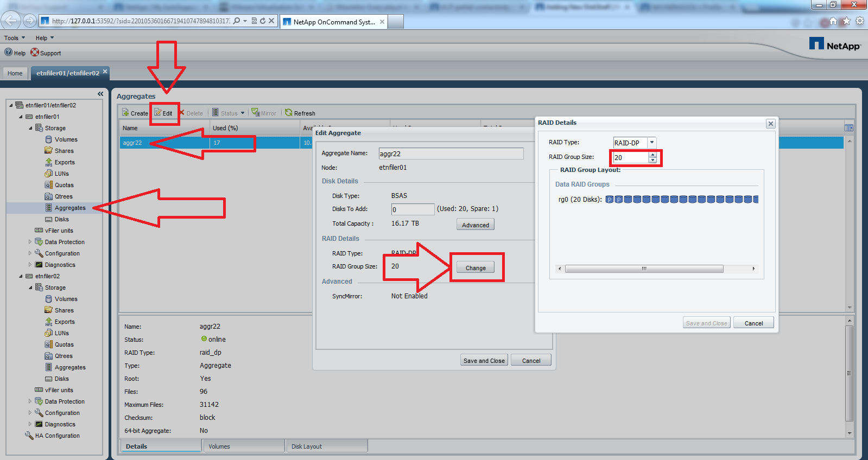Click the browser home icon

[833, 22]
